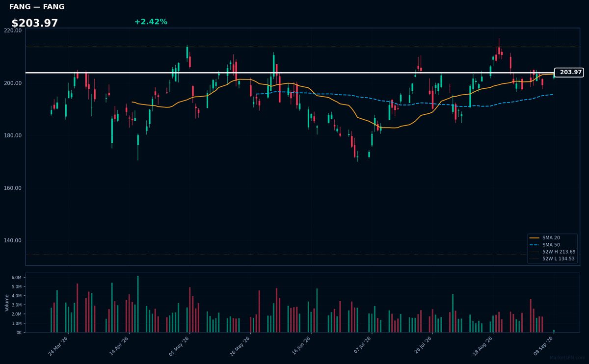Click the 14 Apr '26 date label
Screen dimensions: 589x364
[119, 346]
